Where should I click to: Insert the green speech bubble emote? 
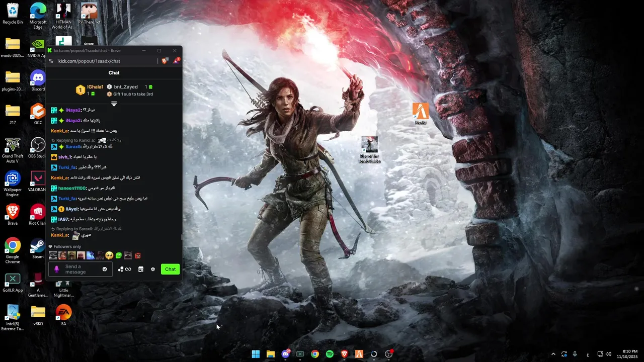[x=119, y=255]
